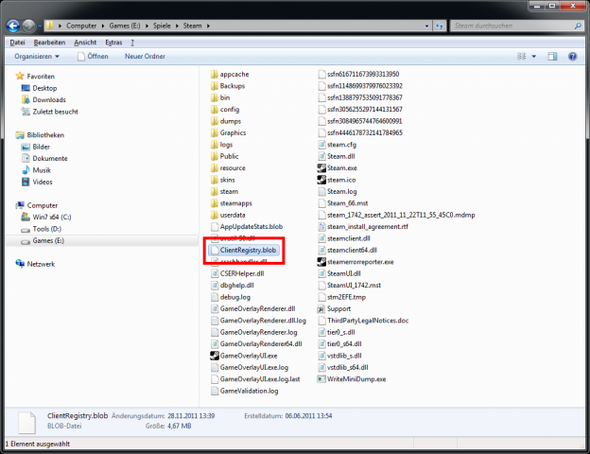Expand the Computer breadcrumb arrow
590x454 pixels.
tap(102, 26)
